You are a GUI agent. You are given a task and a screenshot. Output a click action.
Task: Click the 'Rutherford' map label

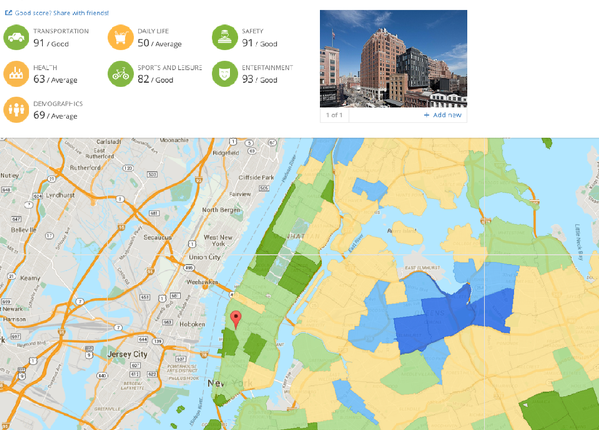[x=85, y=167]
